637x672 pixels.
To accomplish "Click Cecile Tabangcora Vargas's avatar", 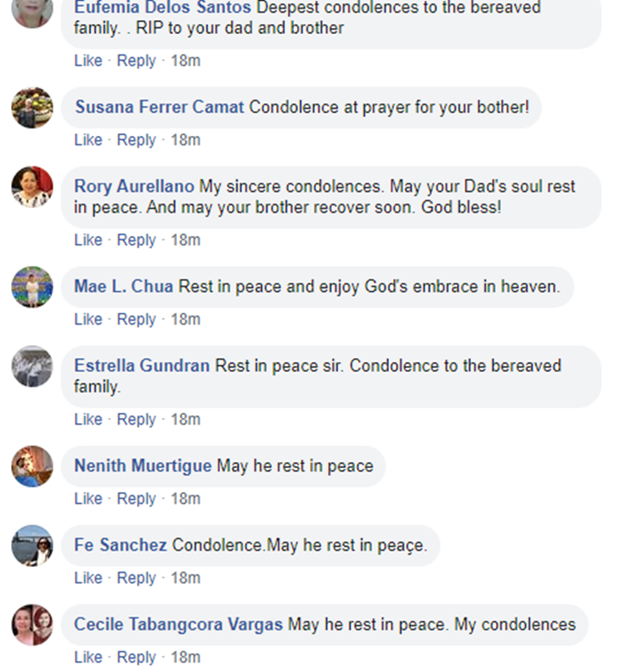I will tap(32, 624).
